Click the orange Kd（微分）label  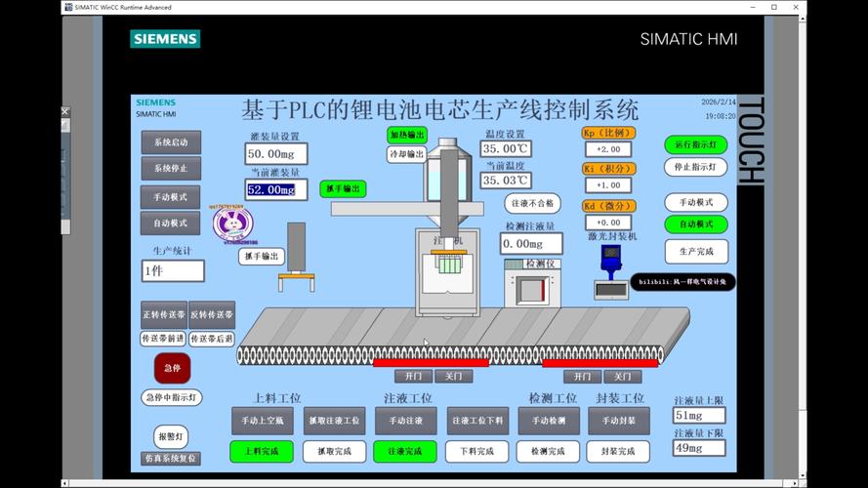tap(609, 206)
